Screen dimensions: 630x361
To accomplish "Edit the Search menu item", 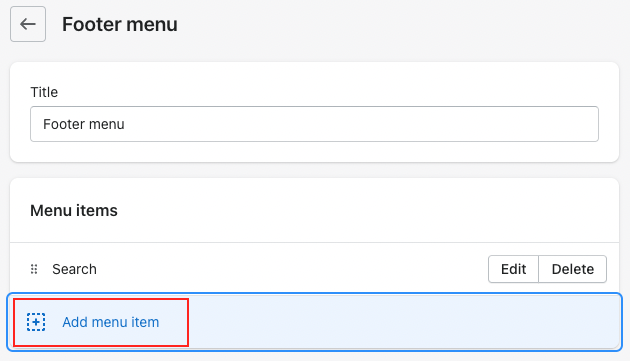I will (513, 269).
